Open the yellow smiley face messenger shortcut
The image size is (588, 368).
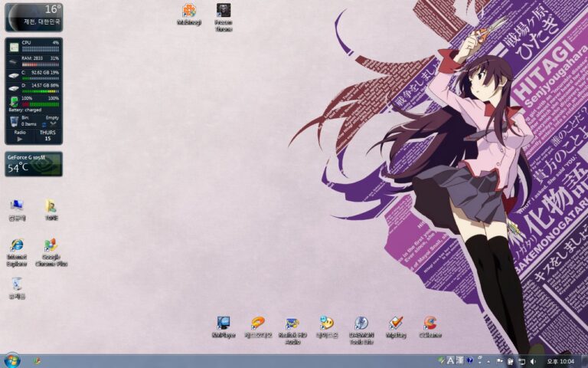pos(327,327)
